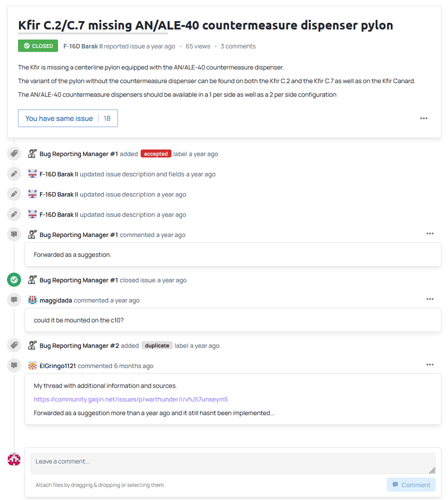Screen dimensions: 448x500
Task: Click the green closed-issue checkmark icon
Action: point(14,280)
